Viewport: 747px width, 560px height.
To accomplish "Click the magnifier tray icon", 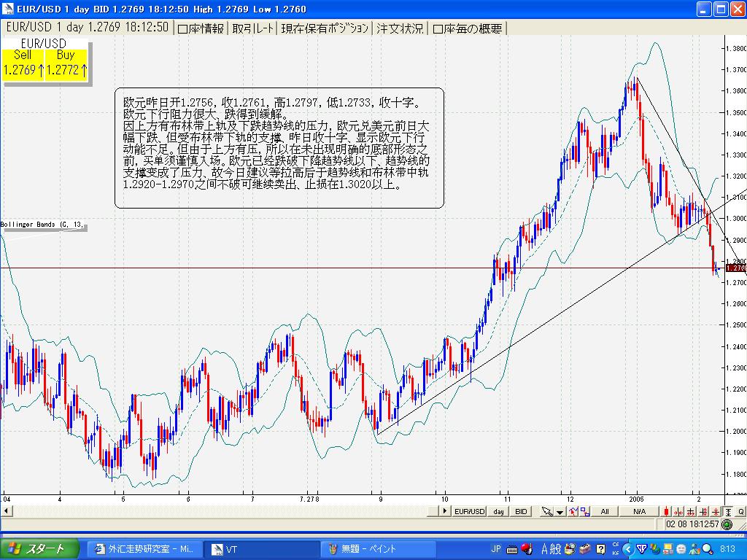I will point(707,548).
